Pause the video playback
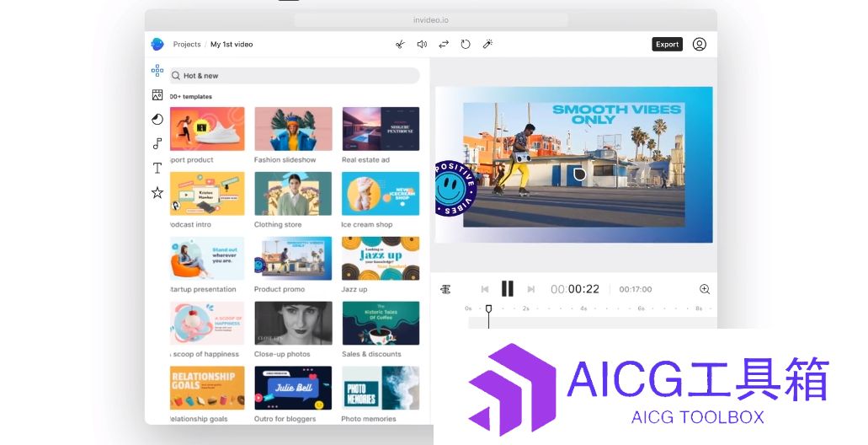Screen dimensions: 868x445 (507, 289)
